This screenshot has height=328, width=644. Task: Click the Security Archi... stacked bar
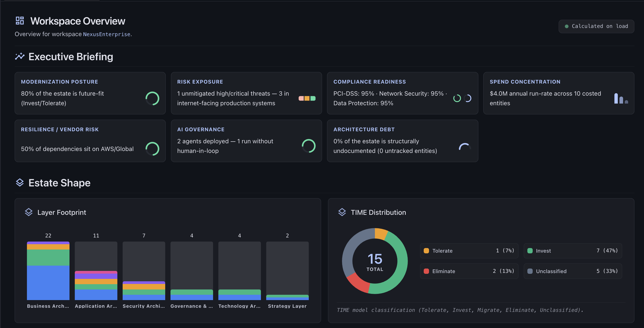144,291
